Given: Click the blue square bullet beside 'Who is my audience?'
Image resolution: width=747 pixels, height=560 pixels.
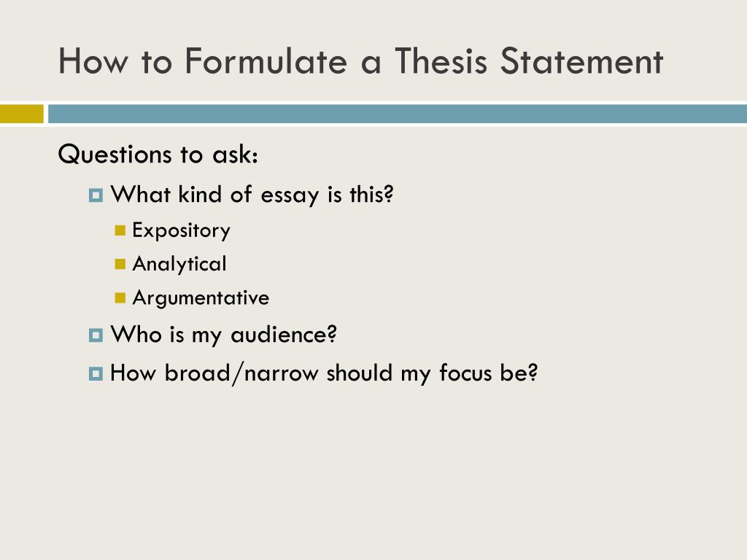Looking at the screenshot, I should click(x=96, y=335).
